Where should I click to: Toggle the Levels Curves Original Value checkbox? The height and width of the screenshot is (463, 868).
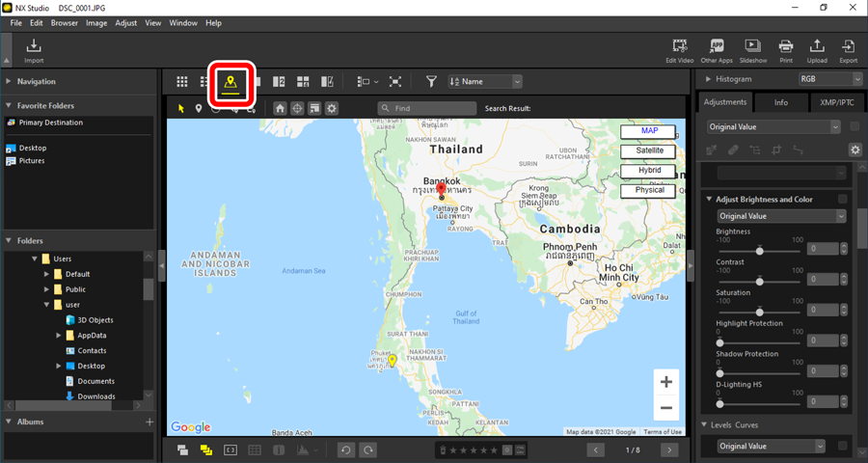coord(843,446)
